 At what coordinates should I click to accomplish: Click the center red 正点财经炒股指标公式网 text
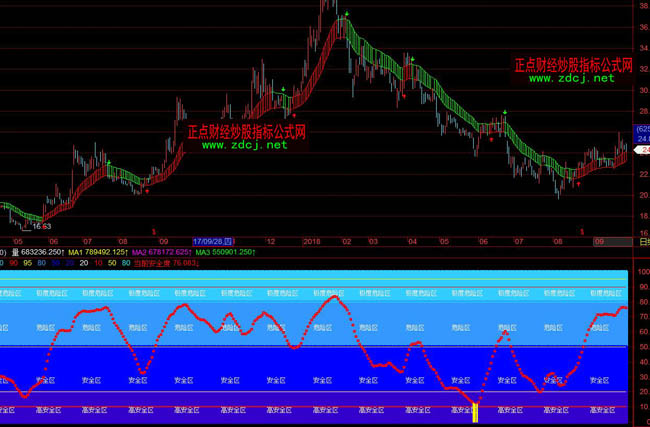point(246,131)
